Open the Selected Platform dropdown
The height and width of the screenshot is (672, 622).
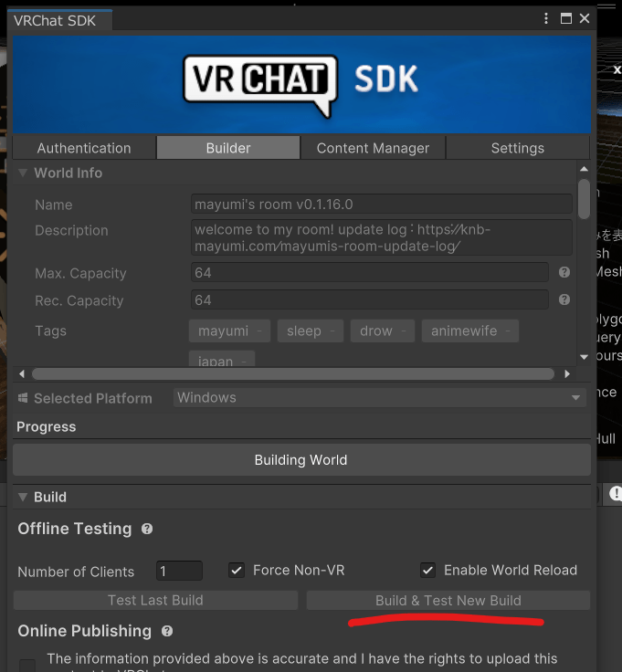click(x=380, y=398)
